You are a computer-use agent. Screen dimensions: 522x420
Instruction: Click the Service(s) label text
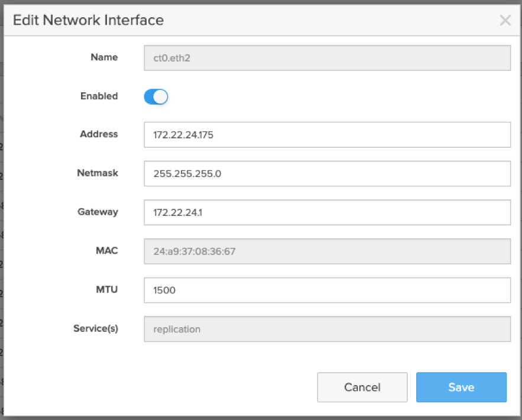96,328
